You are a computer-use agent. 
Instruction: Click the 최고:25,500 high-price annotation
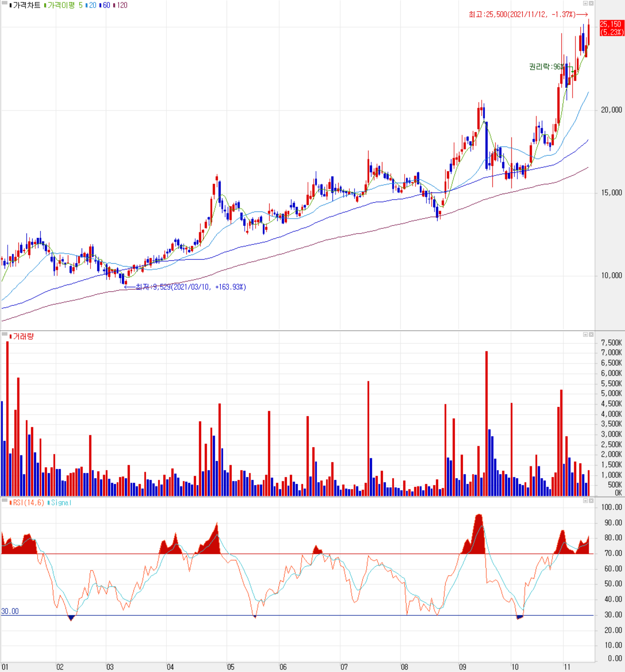point(528,15)
